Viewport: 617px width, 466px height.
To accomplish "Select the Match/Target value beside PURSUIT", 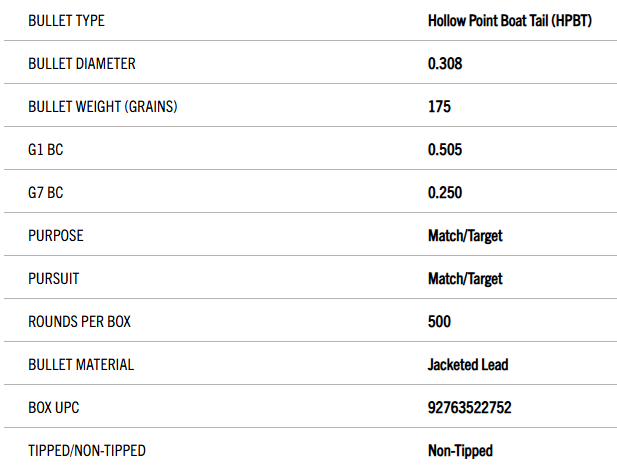I will click(x=465, y=278).
